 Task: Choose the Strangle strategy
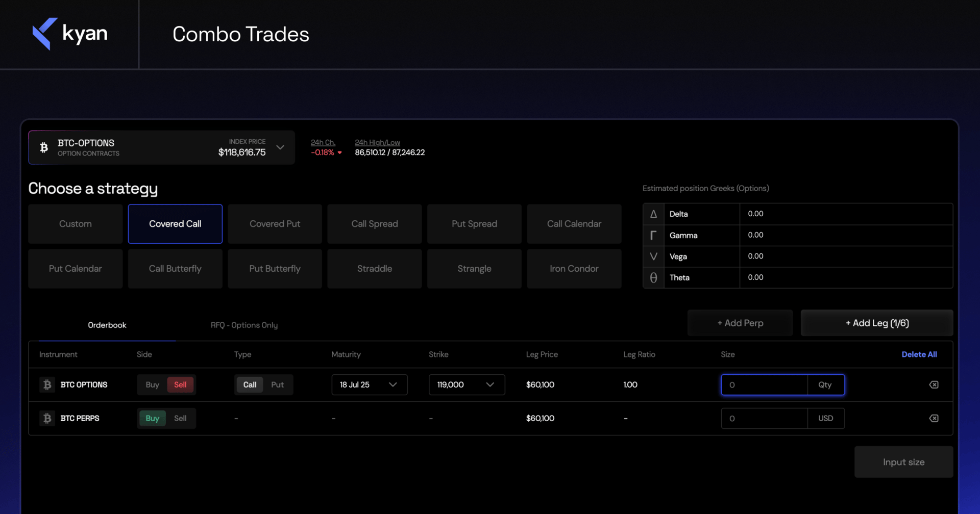pos(474,269)
